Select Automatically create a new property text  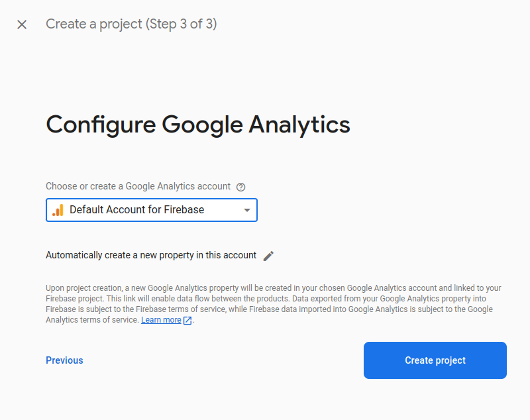(x=151, y=255)
